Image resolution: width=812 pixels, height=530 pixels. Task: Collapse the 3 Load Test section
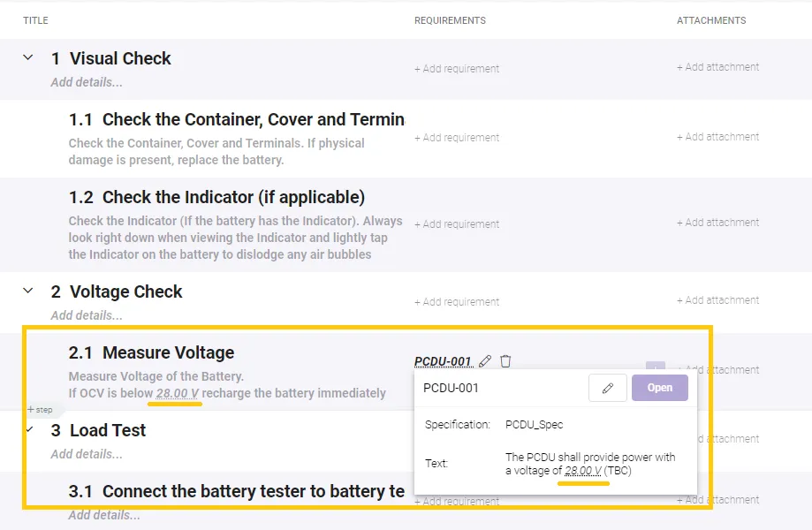29,430
